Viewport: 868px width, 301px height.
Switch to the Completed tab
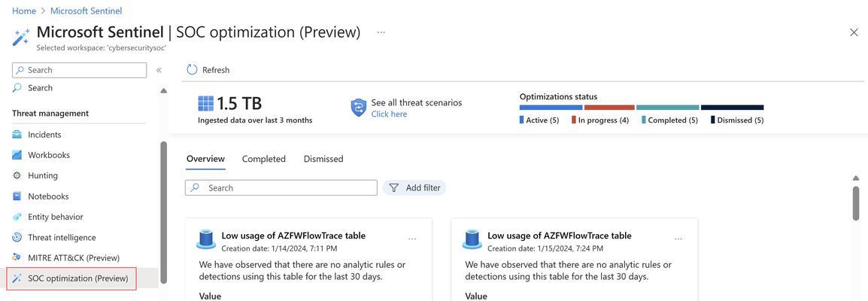click(263, 159)
